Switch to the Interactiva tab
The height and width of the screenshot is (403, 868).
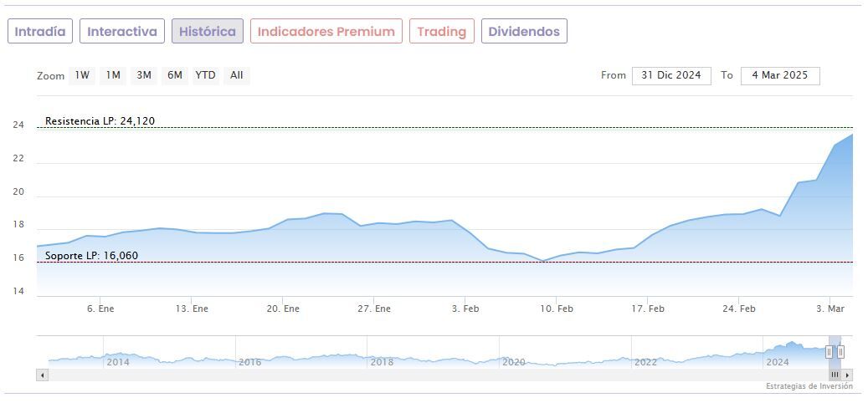pos(122,32)
